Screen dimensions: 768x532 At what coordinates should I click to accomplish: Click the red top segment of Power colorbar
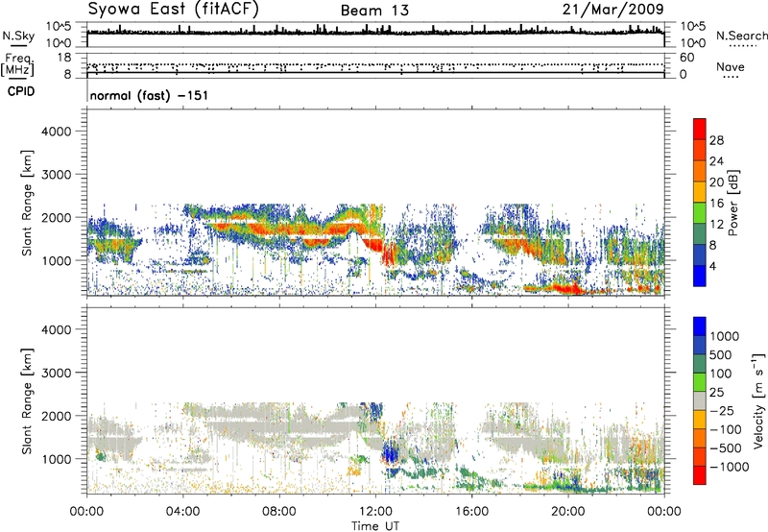pos(700,129)
